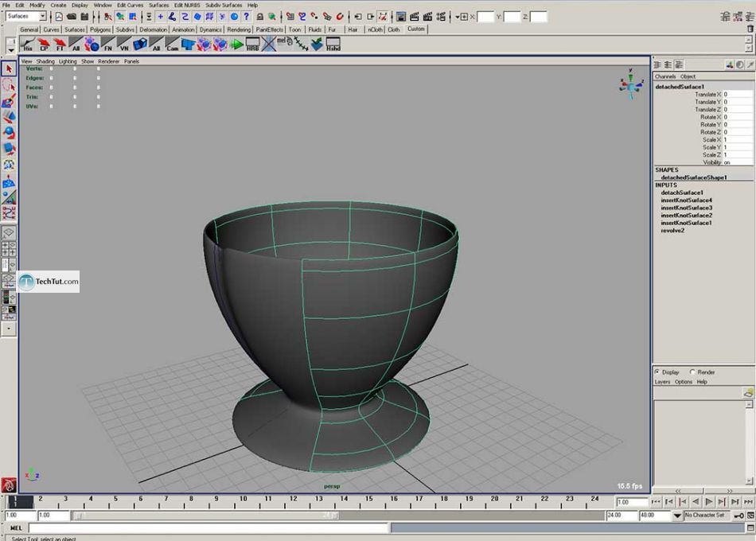Viewport: 756px width, 541px height.
Task: Select the last-used curve tool icon
Action: (9, 213)
